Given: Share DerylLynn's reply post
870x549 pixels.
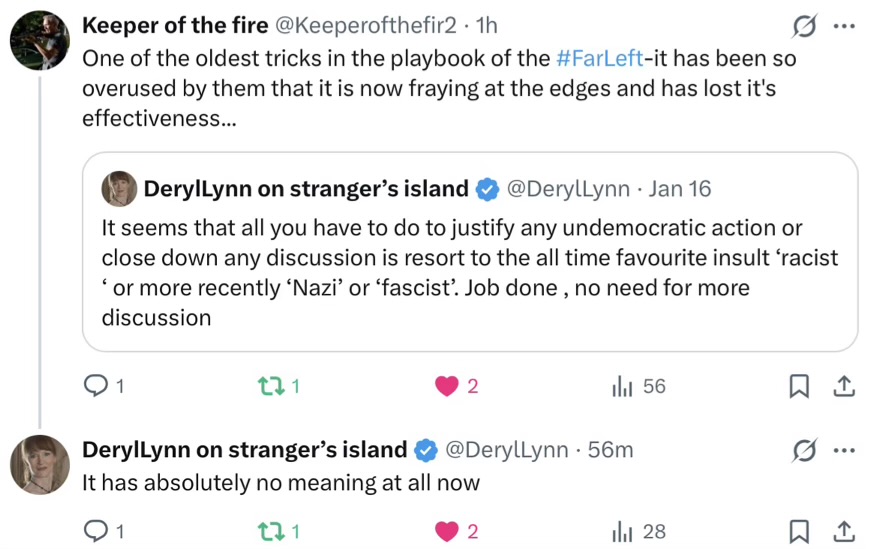Looking at the screenshot, I should (843, 532).
